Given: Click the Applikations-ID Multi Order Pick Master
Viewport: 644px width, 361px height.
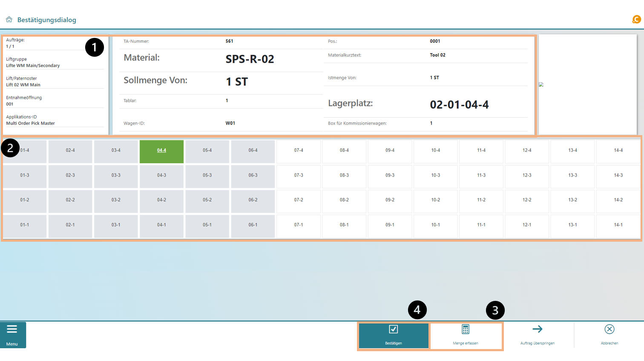Looking at the screenshot, I should coord(31,123).
